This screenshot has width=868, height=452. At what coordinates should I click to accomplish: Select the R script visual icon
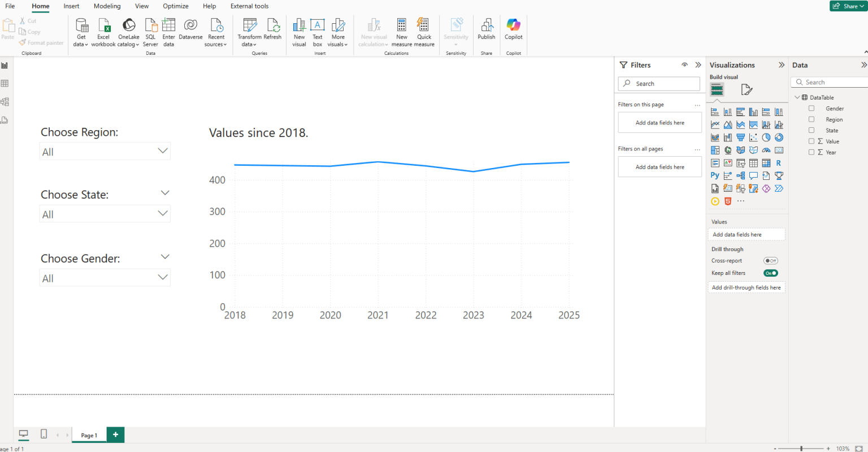tap(779, 162)
